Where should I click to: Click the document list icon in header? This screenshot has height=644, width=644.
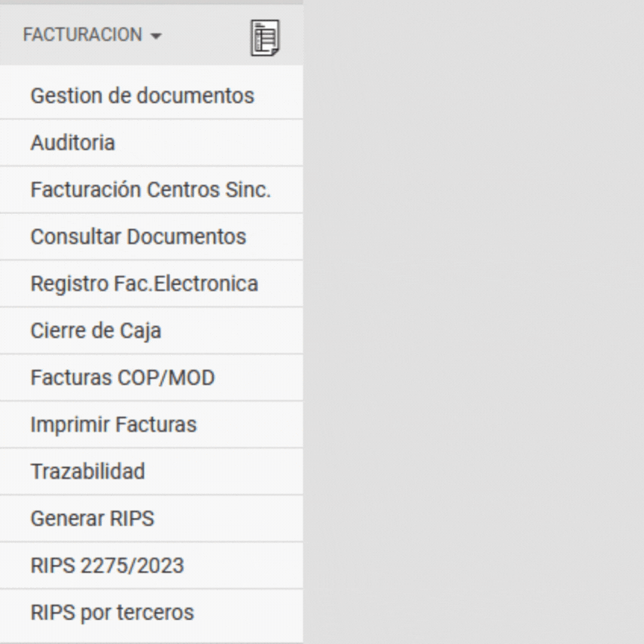point(265,37)
